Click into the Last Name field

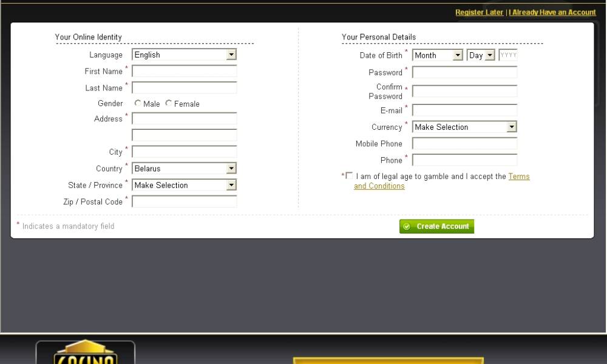pyautogui.click(x=185, y=88)
